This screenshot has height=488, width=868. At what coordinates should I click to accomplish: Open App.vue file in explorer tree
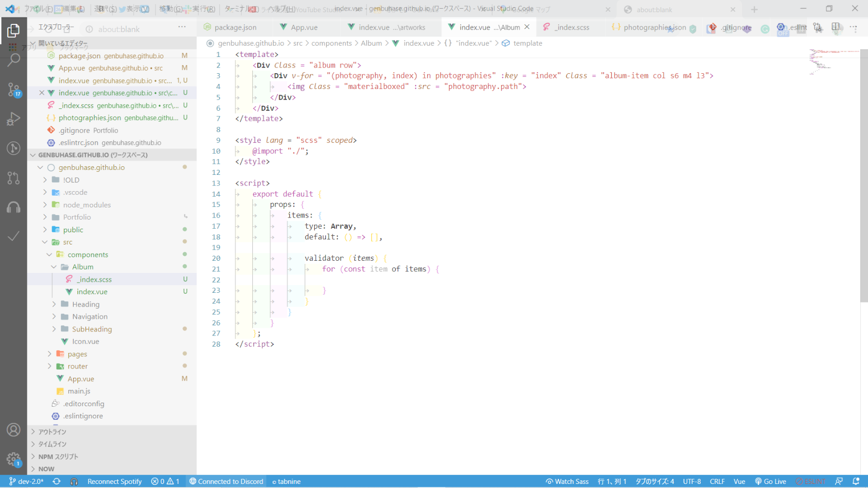click(81, 379)
